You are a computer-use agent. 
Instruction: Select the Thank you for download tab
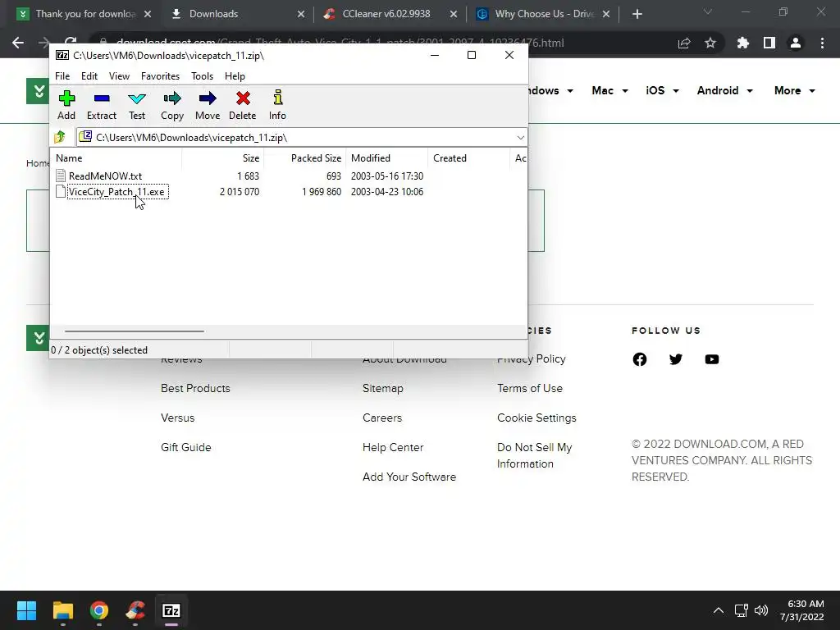pyautogui.click(x=85, y=14)
